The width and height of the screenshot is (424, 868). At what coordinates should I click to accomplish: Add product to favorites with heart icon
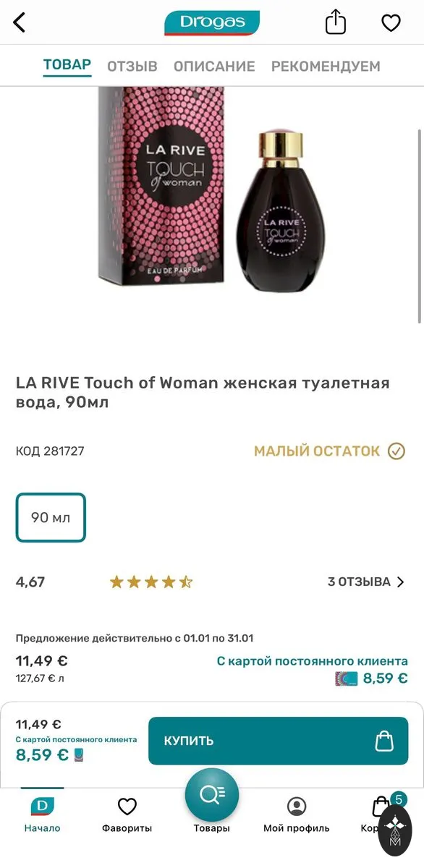[391, 23]
